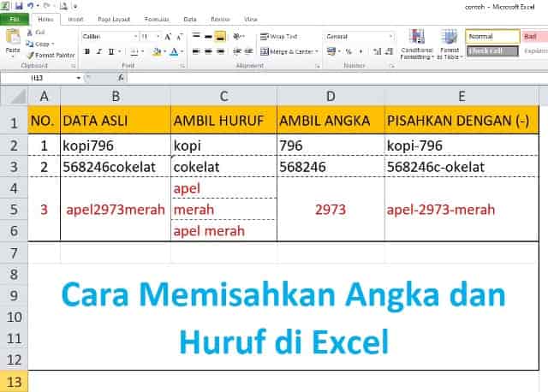Apply comma style format

tap(360, 51)
